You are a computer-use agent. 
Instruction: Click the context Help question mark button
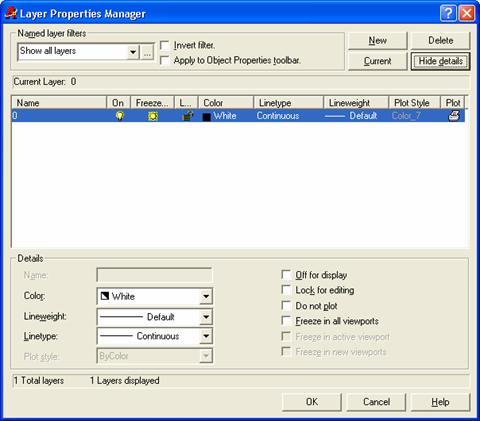(448, 13)
